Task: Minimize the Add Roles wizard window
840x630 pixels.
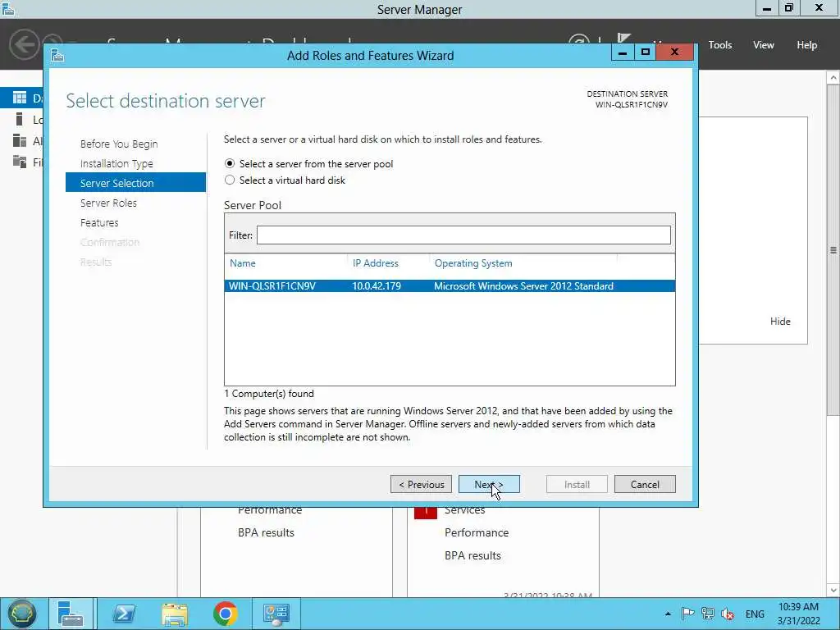Action: [623, 52]
